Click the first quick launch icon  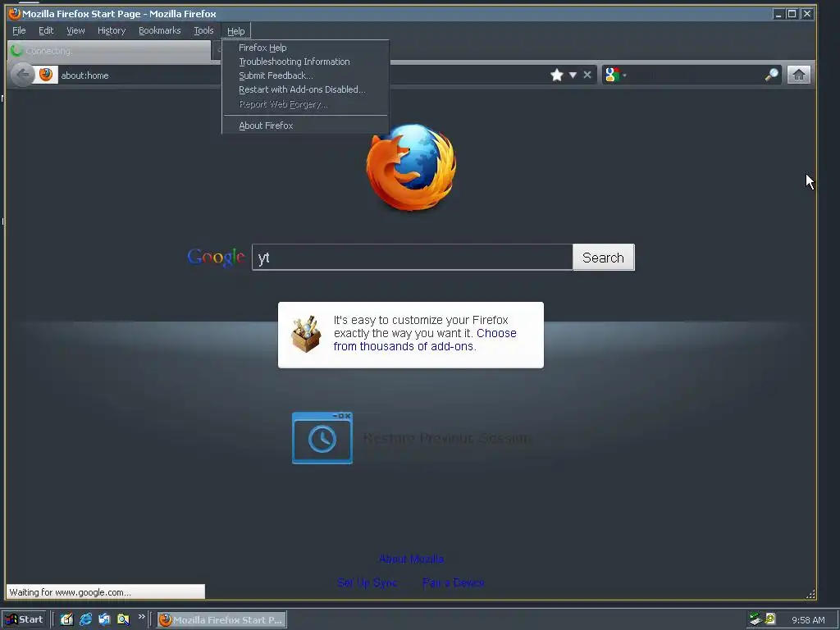pos(66,620)
